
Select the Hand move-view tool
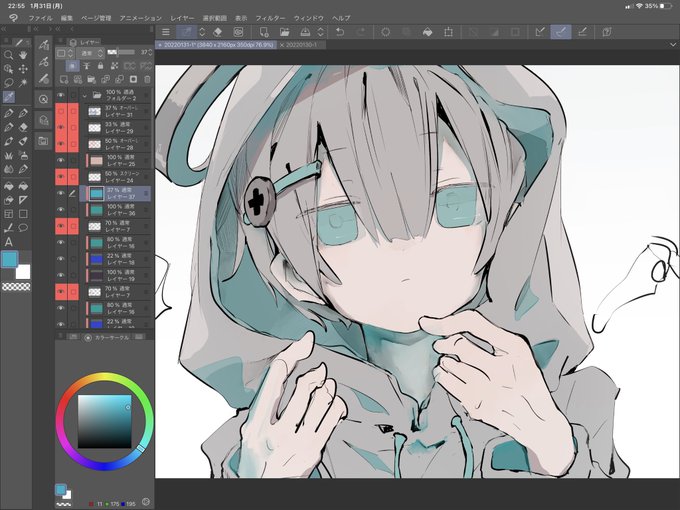click(x=23, y=55)
